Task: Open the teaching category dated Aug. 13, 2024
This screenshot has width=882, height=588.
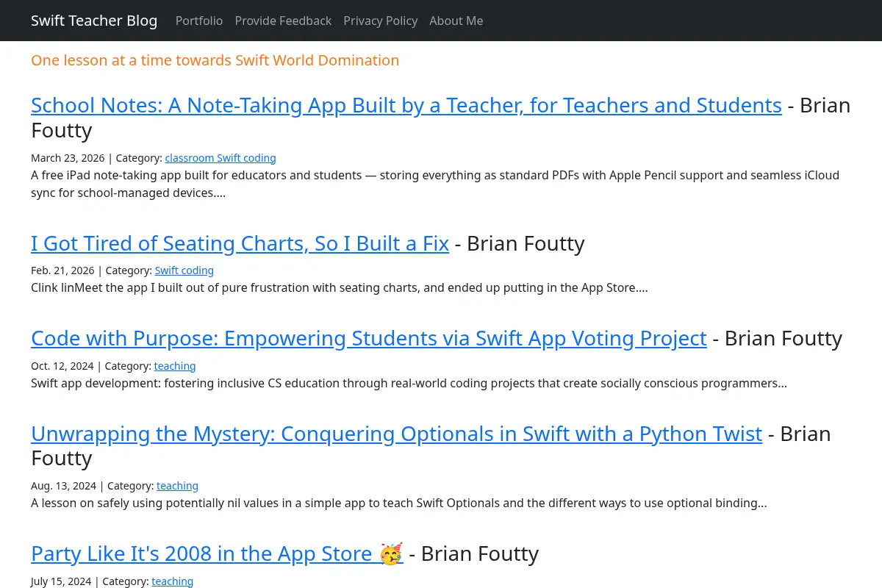Action: pyautogui.click(x=177, y=486)
